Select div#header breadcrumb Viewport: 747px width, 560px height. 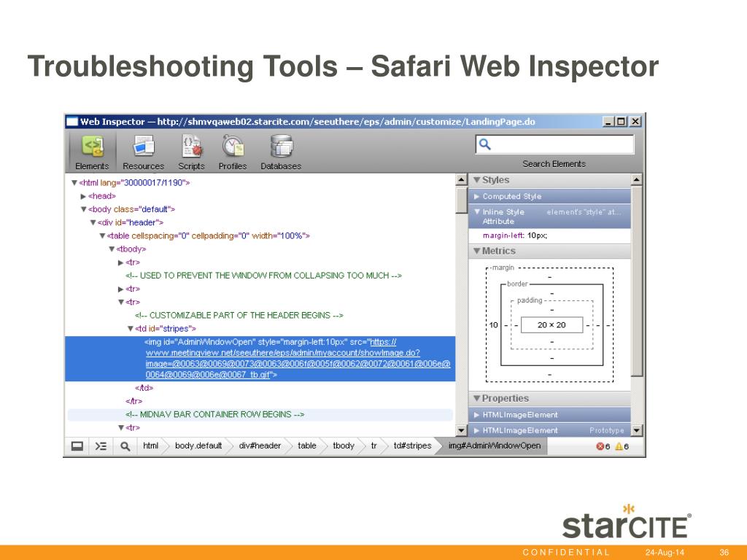260,446
